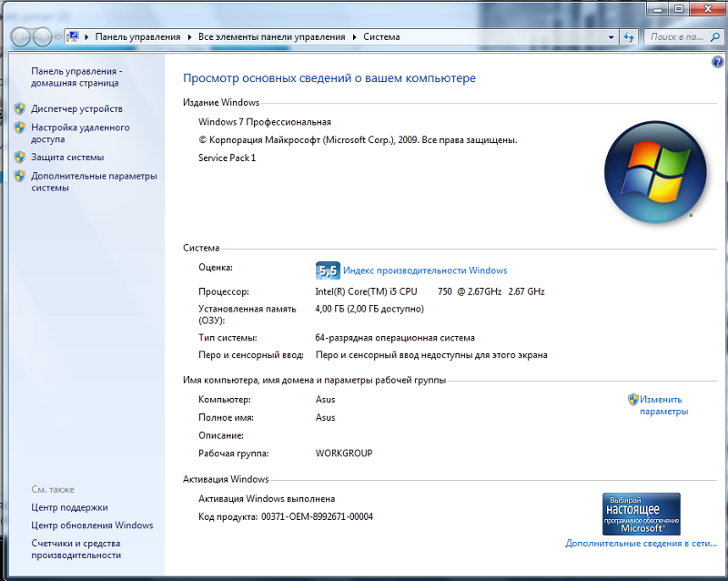The width and height of the screenshot is (728, 581).
Task: Click the magnifier search icon
Action: [x=715, y=37]
